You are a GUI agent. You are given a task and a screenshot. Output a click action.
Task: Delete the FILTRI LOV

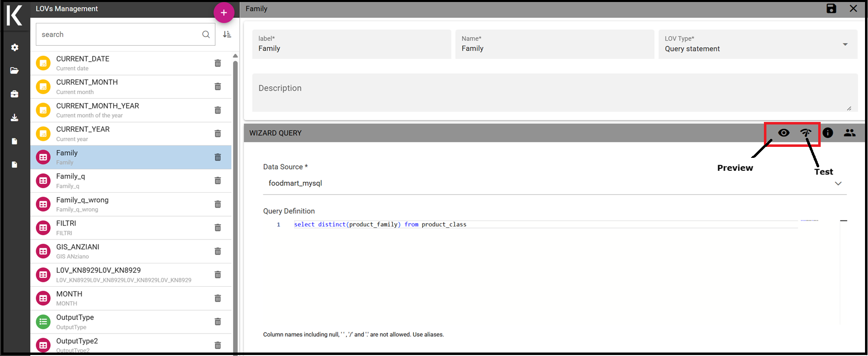[x=218, y=228]
